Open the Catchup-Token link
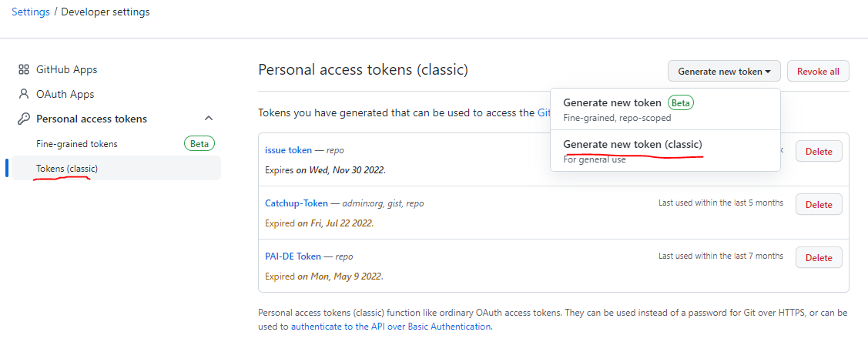The height and width of the screenshot is (362, 868). pyautogui.click(x=297, y=203)
